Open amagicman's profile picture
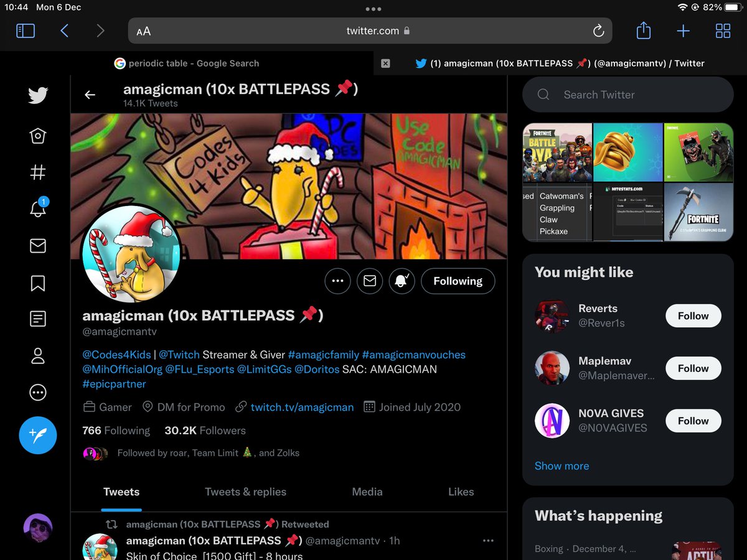Viewport: 747px width, 560px height. click(x=131, y=253)
